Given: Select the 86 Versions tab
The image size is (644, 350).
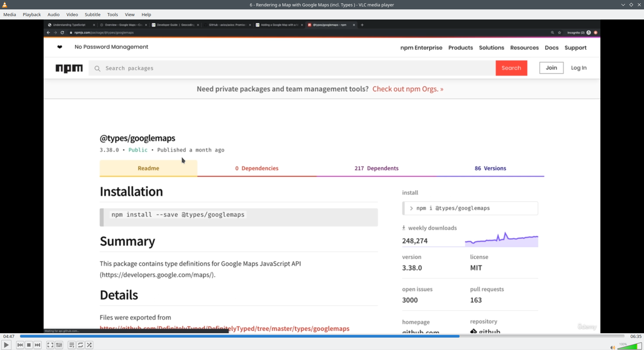Looking at the screenshot, I should 490,168.
